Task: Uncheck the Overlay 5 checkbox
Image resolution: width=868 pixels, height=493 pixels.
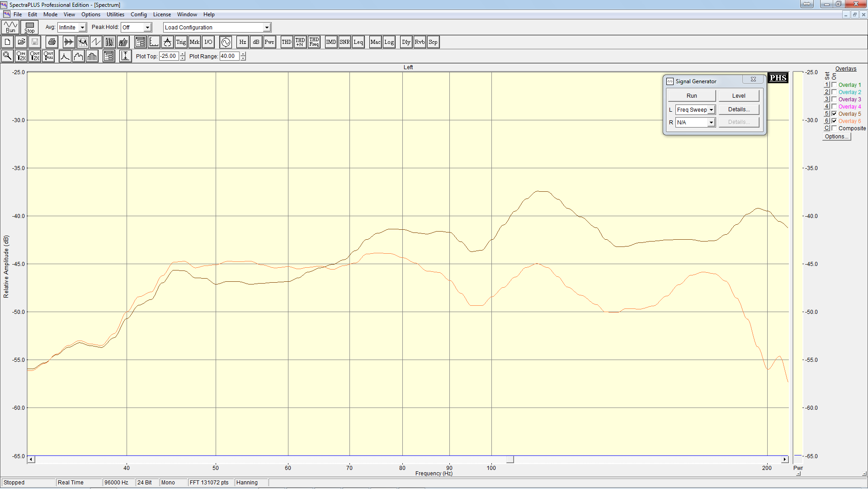Action: [834, 114]
